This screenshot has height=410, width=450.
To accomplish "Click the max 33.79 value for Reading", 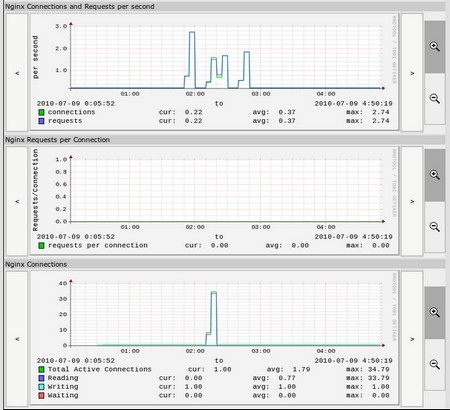I will coord(378,378).
